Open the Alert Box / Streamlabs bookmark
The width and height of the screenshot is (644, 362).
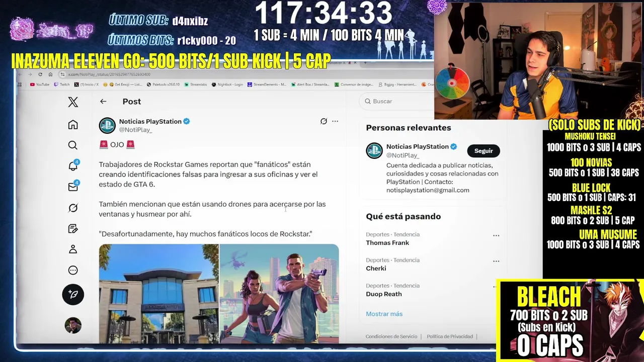[x=310, y=84]
